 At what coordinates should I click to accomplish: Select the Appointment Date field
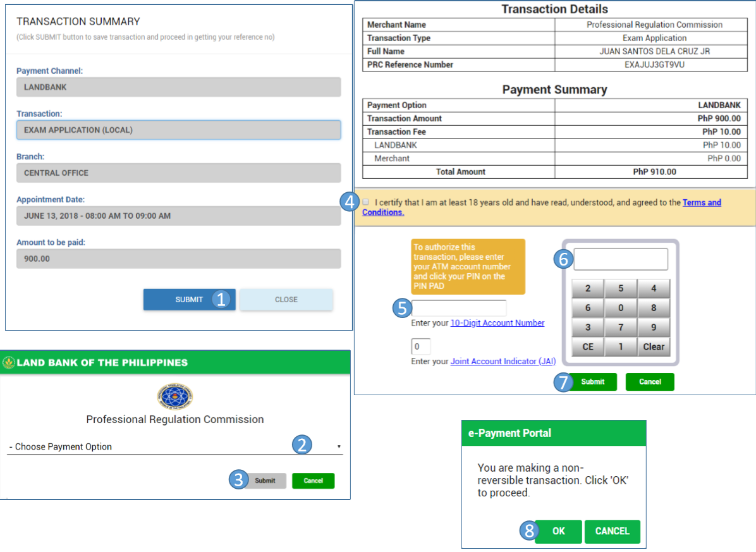178,216
